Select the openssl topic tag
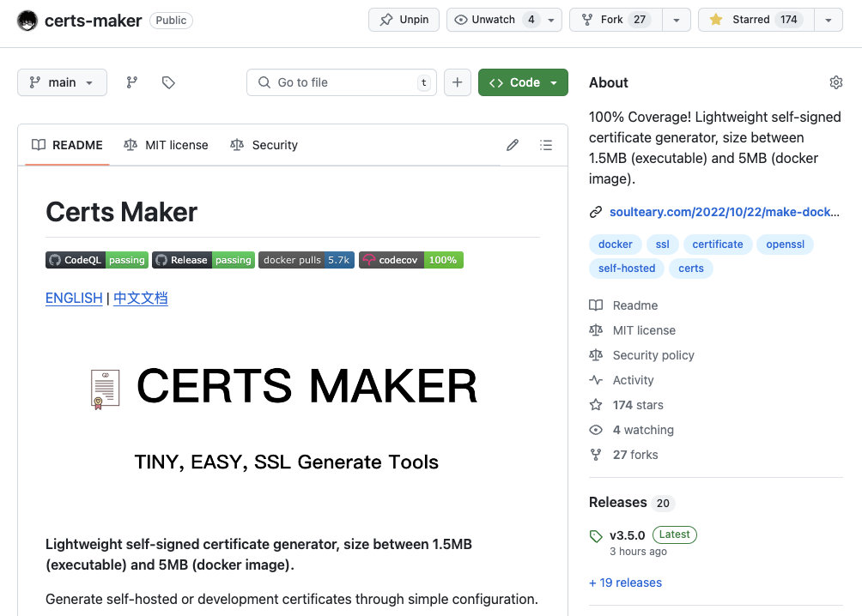Viewport: 862px width, 616px height. click(x=785, y=245)
